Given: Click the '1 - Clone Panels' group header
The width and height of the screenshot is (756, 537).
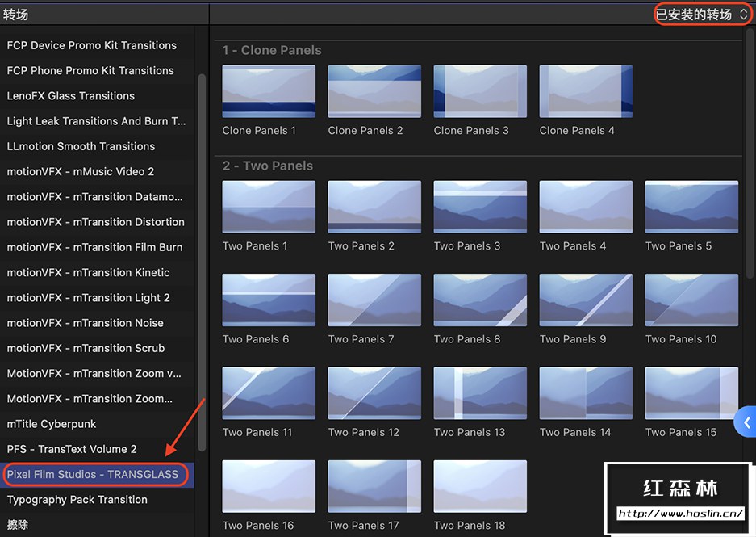Looking at the screenshot, I should [271, 50].
